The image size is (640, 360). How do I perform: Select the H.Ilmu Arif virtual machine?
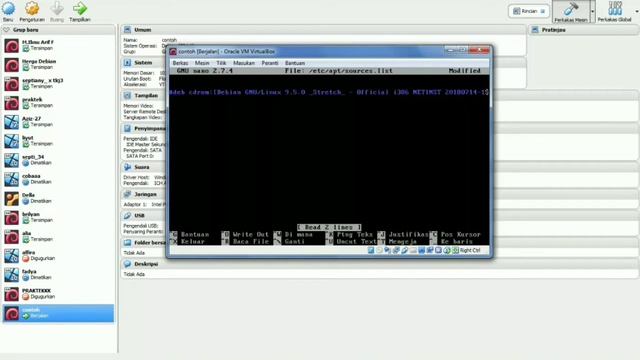coord(58,45)
